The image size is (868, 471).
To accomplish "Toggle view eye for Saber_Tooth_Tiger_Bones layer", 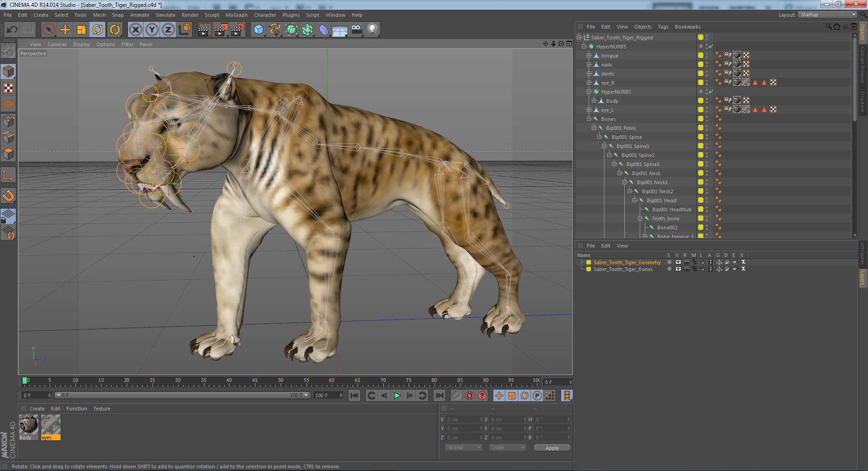I will (678, 269).
